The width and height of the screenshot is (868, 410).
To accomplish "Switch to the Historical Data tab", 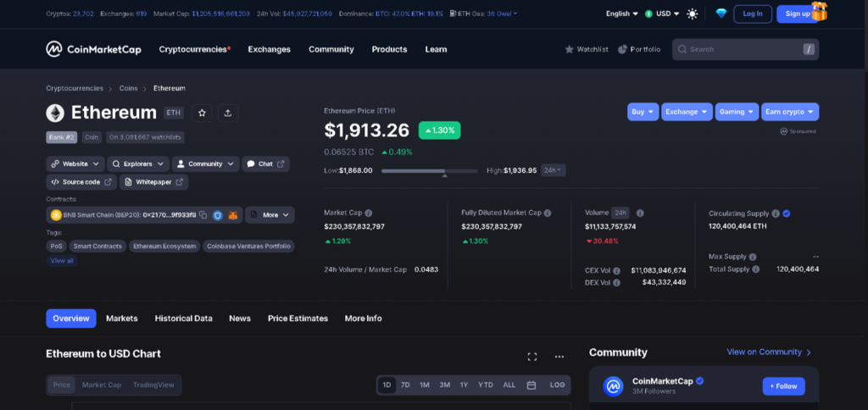I will pos(183,319).
